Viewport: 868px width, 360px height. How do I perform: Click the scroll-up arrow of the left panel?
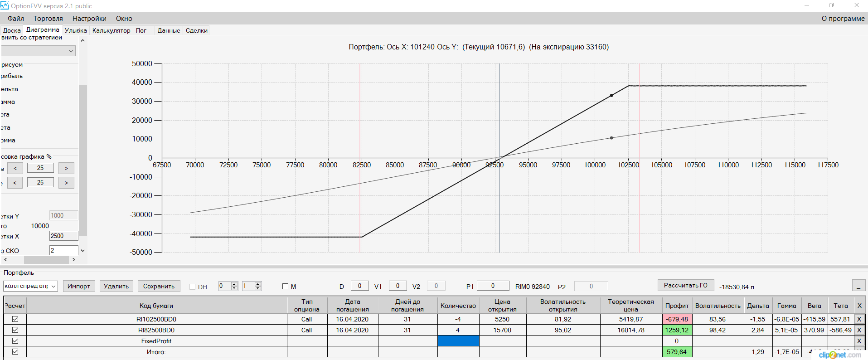[82, 40]
